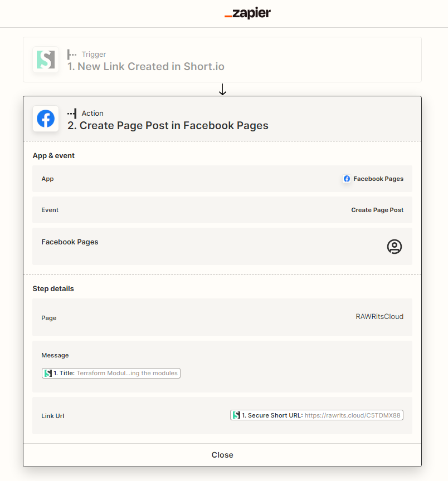Click the Short.io app icon in trigger step
Screen dimensions: 448x481
[46, 60]
